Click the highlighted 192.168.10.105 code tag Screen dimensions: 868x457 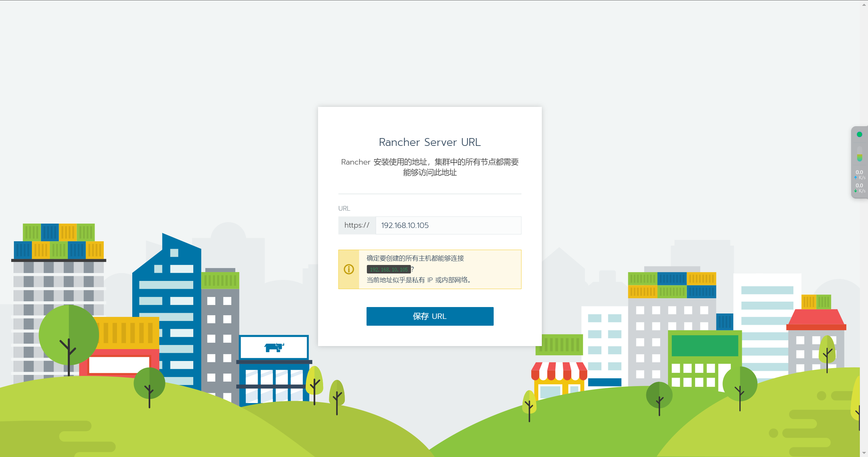[x=389, y=269]
